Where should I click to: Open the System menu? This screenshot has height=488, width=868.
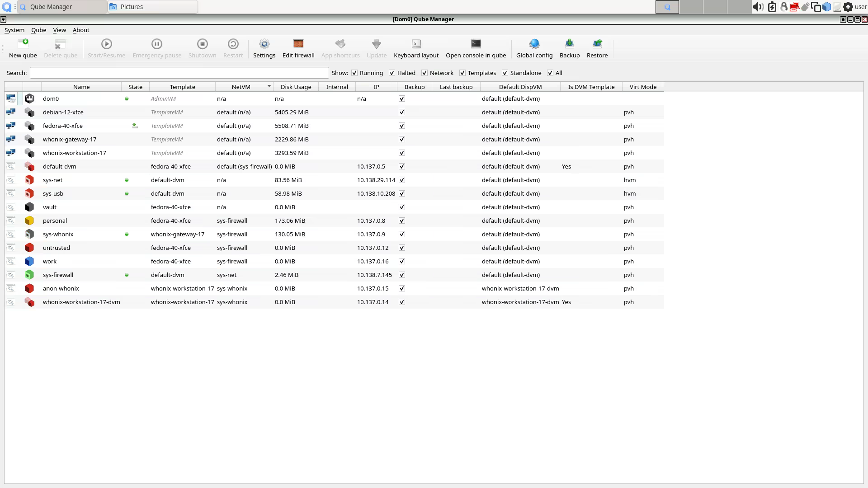tap(14, 30)
